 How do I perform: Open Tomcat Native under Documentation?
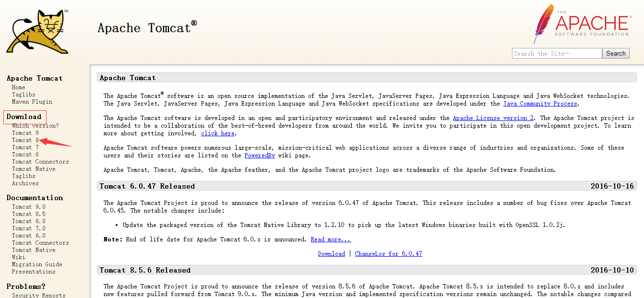coord(34,250)
